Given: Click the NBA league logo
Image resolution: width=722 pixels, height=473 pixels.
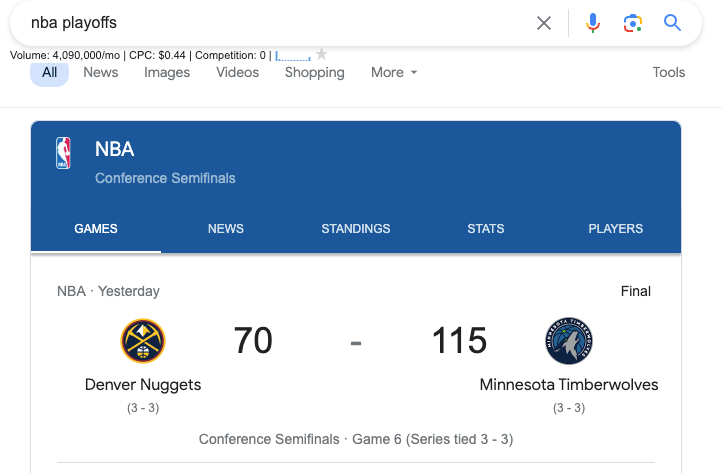Looking at the screenshot, I should point(63,153).
